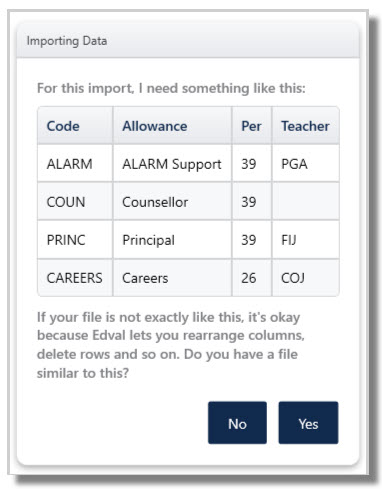Click the COUN code cell
This screenshot has height=489, width=382.
click(x=75, y=201)
